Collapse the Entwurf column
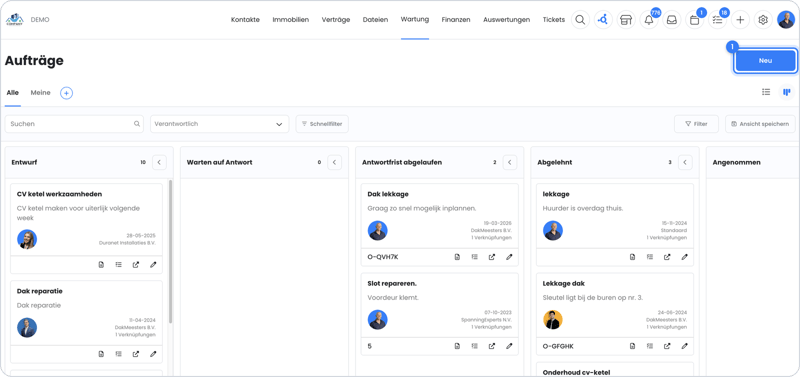Viewport: 800px width, 377px height. point(159,162)
